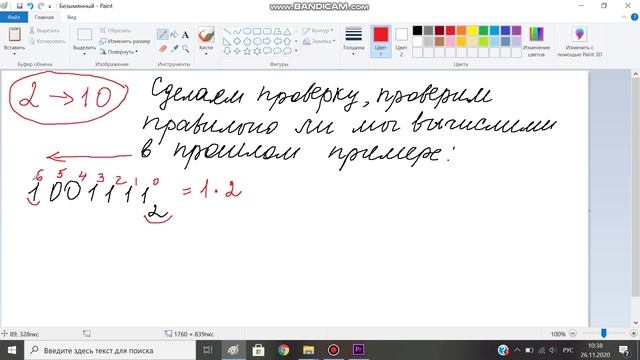Select the Color picker eyedropper tool

point(174,49)
